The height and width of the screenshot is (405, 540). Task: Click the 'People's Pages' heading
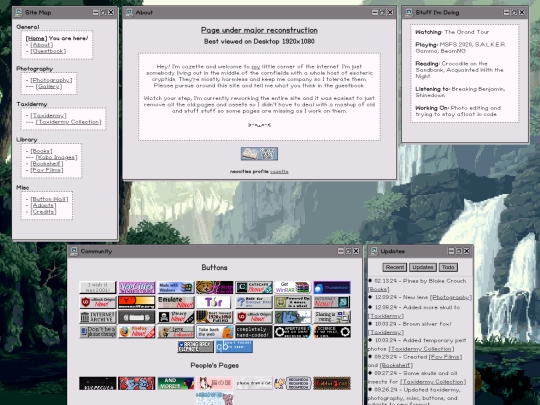[215, 365]
